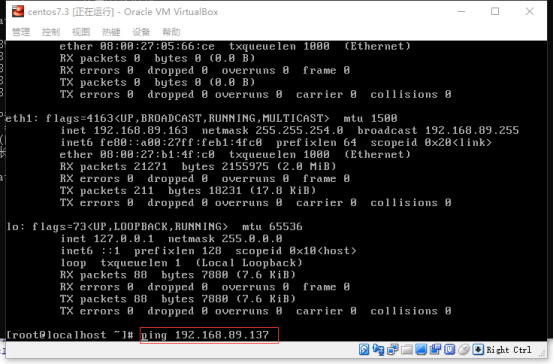This screenshot has width=554, height=364.
Task: Click the VirtualBox logo in the title bar
Action: pyautogui.click(x=18, y=12)
